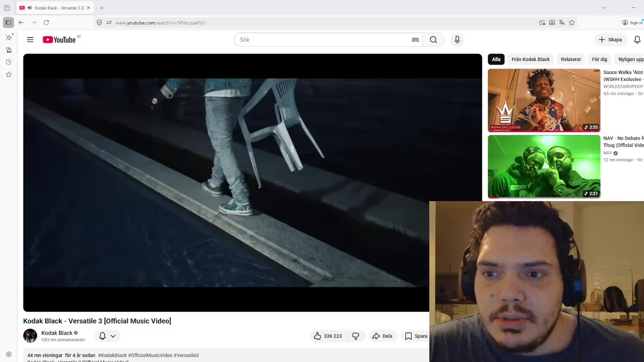Open the second sidebar panel icon
The width and height of the screenshot is (644, 362).
(9, 50)
